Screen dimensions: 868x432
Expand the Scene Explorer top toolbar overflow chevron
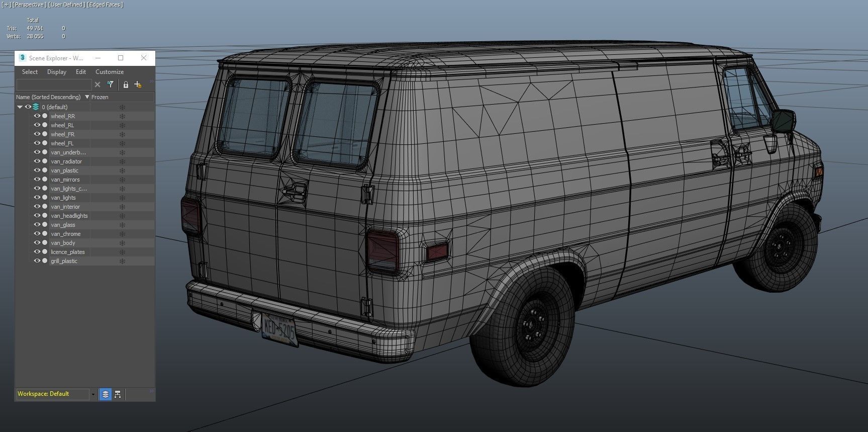tap(151, 81)
